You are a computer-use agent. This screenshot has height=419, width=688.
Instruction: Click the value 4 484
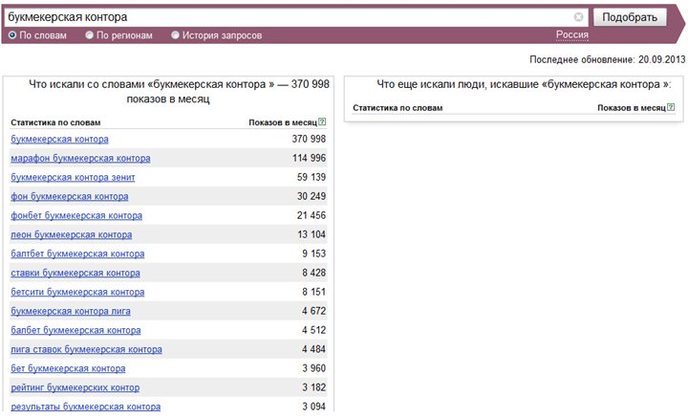point(314,349)
